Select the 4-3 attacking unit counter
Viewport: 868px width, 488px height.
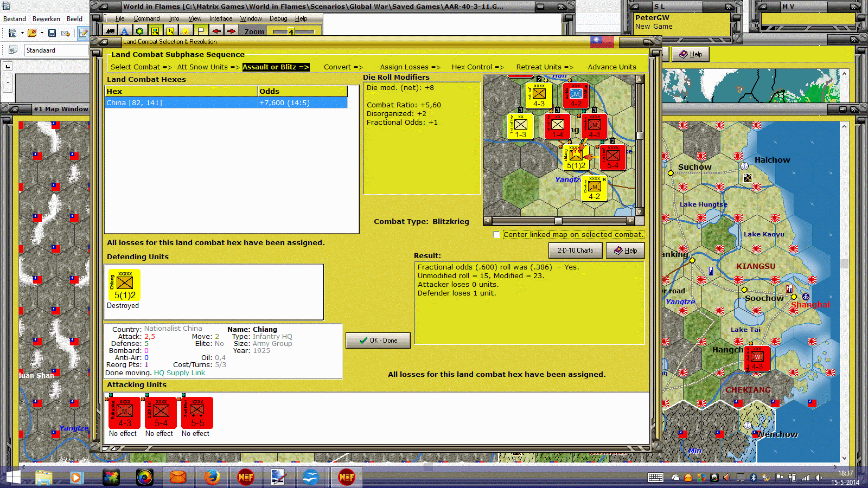coord(125,413)
